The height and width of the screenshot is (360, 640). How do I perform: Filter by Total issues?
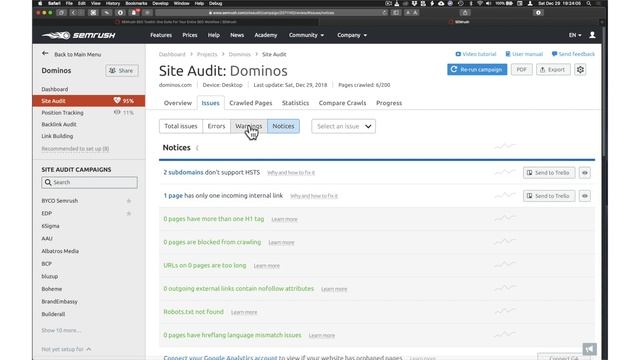point(181,126)
